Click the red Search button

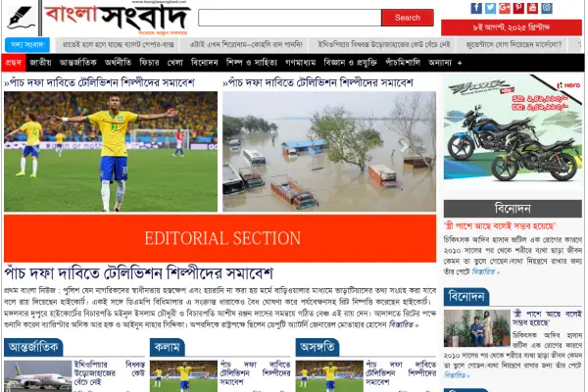(x=408, y=18)
